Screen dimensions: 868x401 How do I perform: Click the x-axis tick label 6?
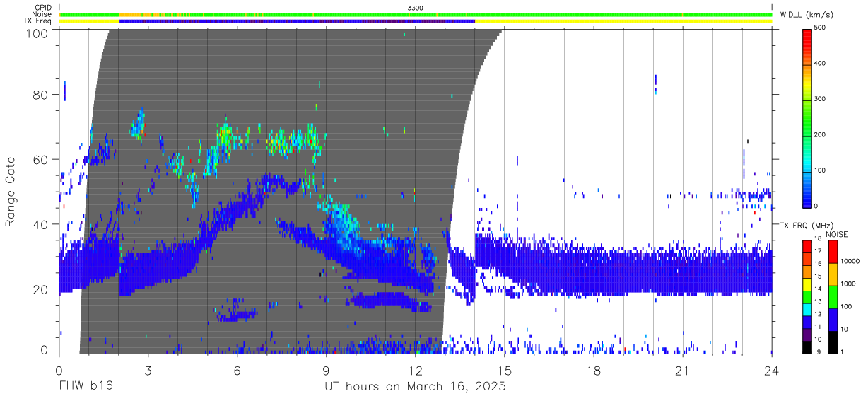pyautogui.click(x=237, y=371)
